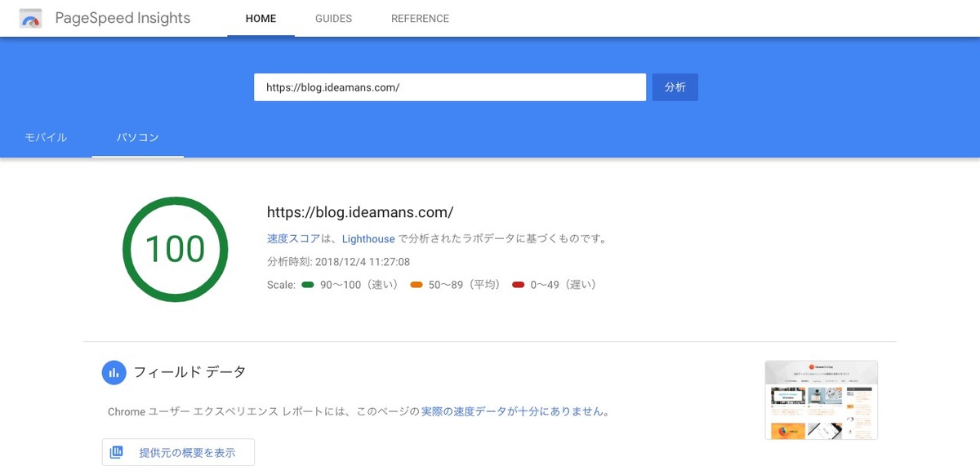The height and width of the screenshot is (466, 980).
Task: Click the PageSpeed Insights logo icon
Action: coord(30,18)
